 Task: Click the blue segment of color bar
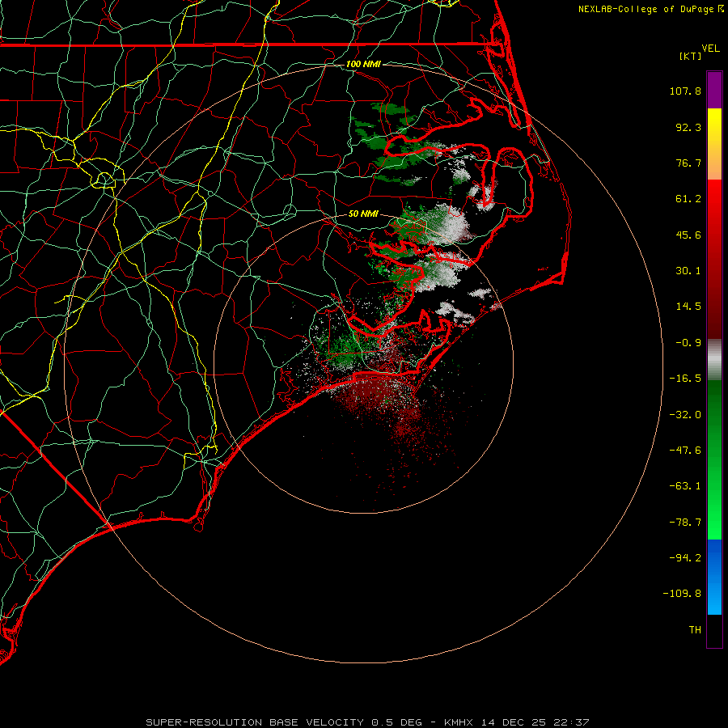click(x=714, y=577)
